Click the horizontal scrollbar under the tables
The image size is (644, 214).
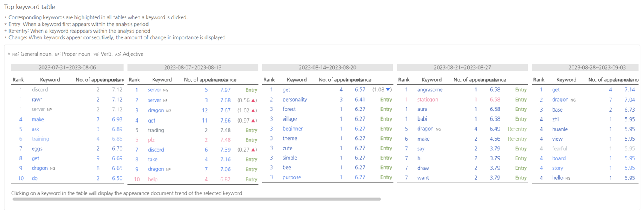coord(196,199)
